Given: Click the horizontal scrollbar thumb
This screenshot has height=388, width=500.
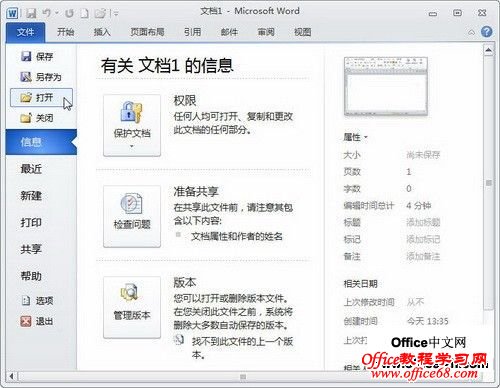Looking at the screenshot, I should pyautogui.click(x=243, y=377).
